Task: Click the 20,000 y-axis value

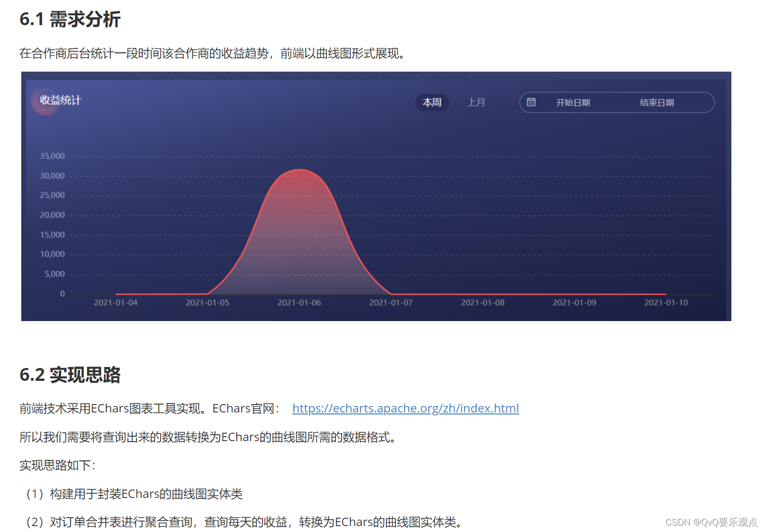Action: 52,215
